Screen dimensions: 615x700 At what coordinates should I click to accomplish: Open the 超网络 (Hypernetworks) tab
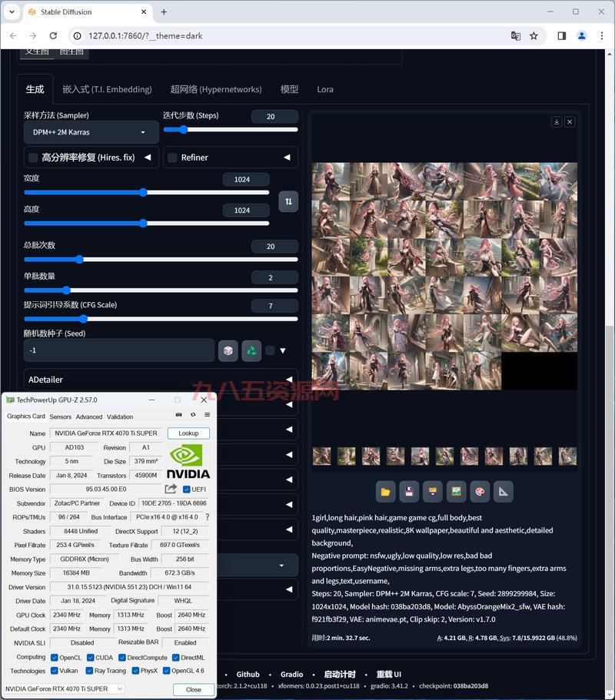(x=216, y=89)
